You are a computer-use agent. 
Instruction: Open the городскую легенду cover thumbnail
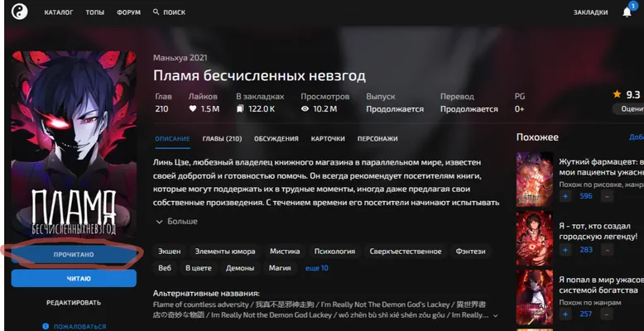click(x=535, y=238)
